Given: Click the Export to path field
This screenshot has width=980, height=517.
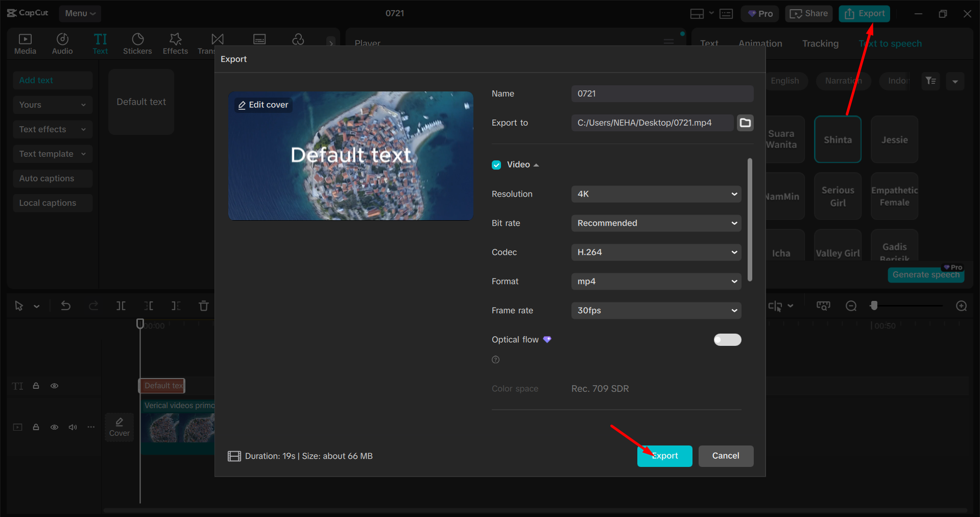Looking at the screenshot, I should pyautogui.click(x=652, y=123).
